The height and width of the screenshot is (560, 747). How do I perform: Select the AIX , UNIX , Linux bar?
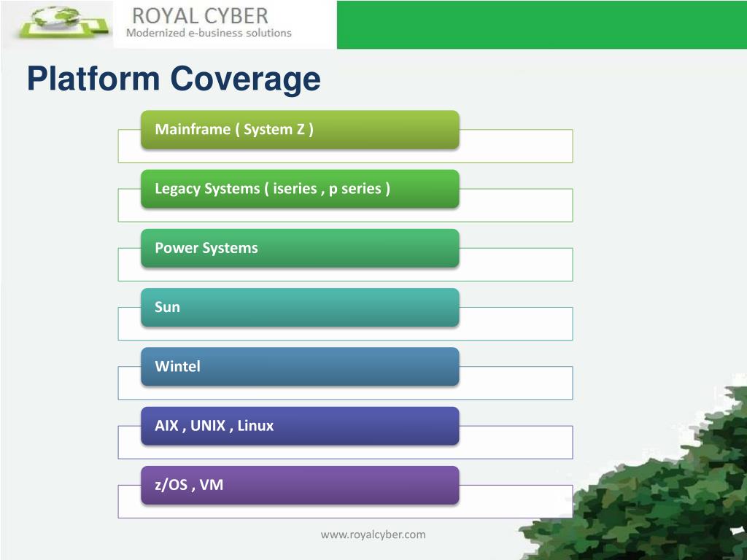click(x=300, y=426)
